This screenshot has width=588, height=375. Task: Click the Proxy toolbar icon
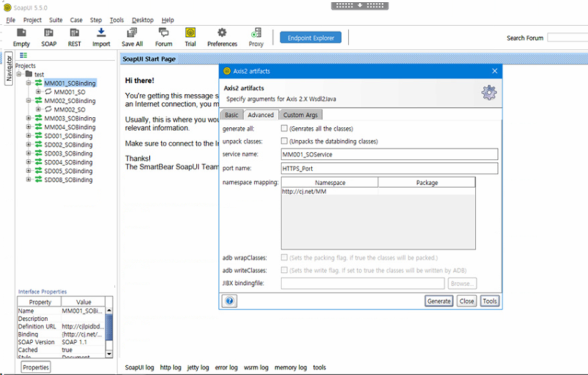(x=256, y=38)
